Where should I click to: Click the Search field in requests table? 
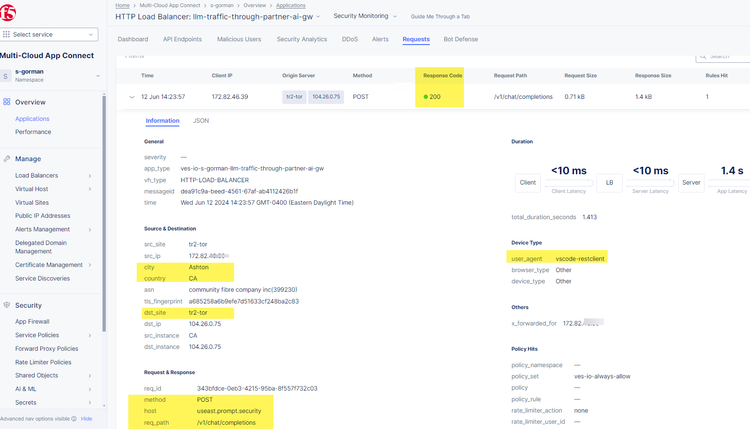click(x=722, y=56)
